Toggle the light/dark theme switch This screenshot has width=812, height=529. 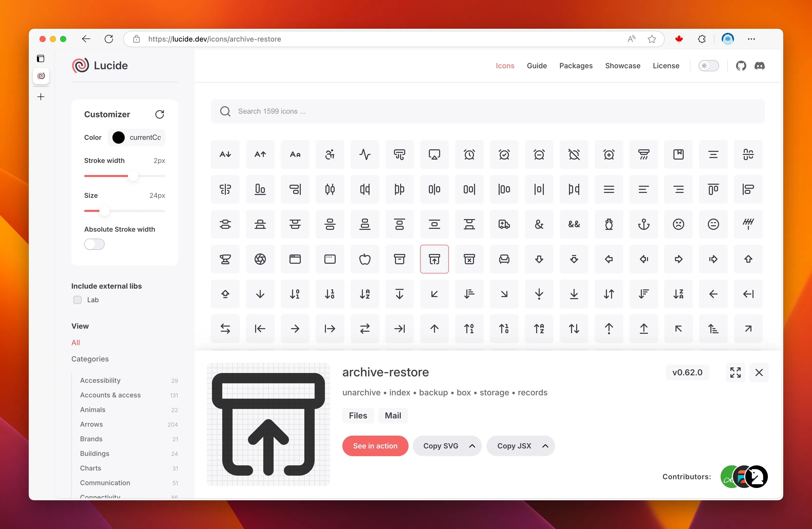[709, 65]
